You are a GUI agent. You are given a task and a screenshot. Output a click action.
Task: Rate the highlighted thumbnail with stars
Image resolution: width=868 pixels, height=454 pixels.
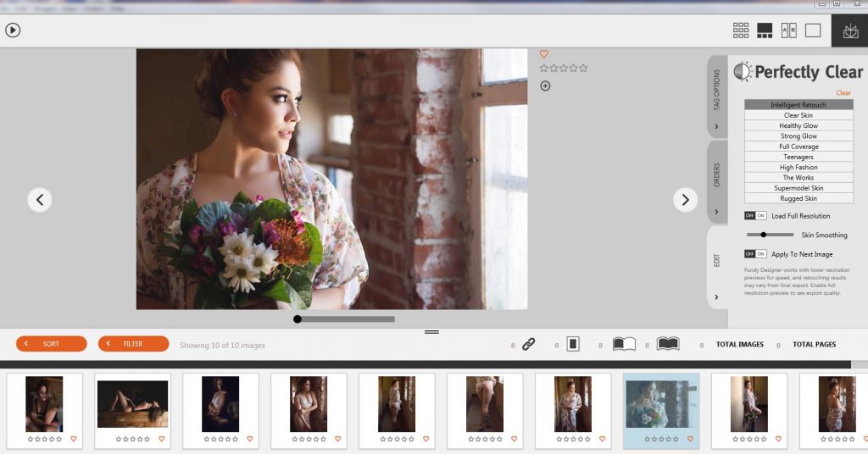click(661, 439)
